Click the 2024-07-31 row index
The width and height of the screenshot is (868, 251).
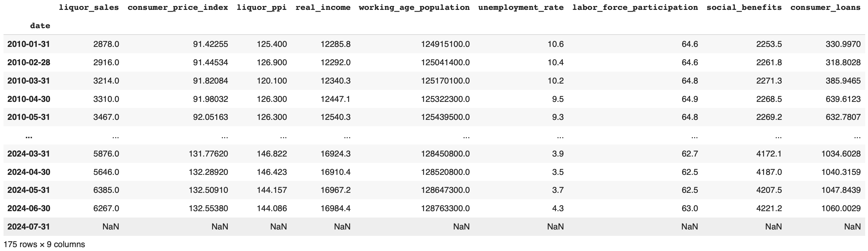click(29, 227)
